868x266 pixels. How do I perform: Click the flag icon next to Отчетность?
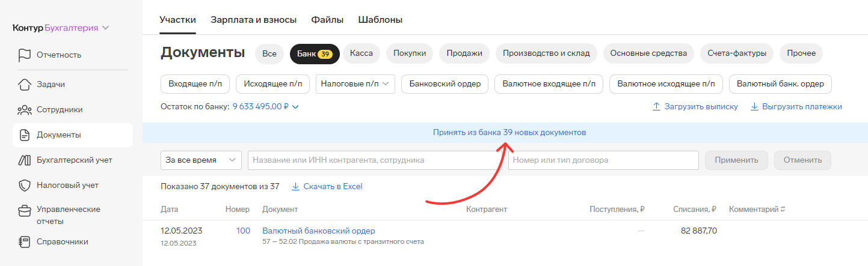tap(24, 55)
